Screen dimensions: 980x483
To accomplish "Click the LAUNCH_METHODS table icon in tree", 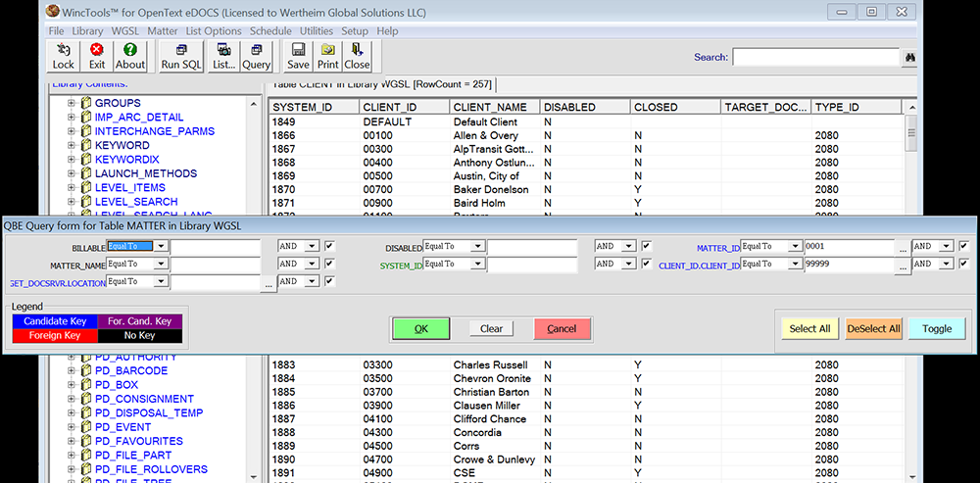I will point(86,173).
